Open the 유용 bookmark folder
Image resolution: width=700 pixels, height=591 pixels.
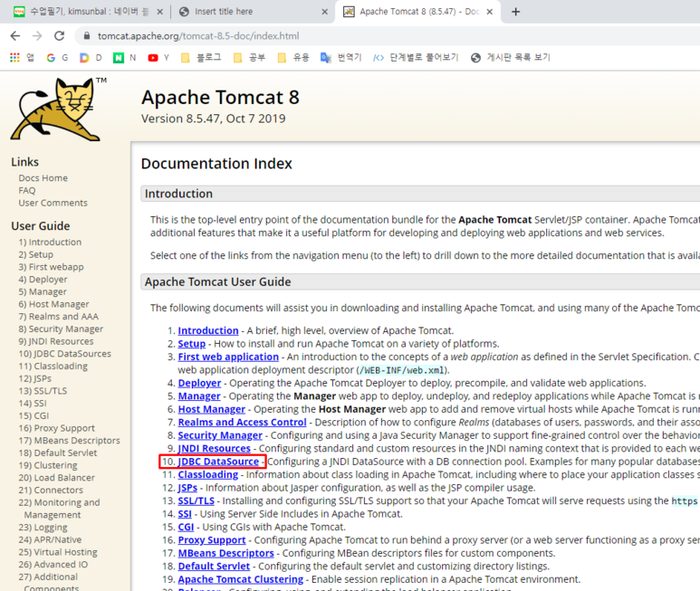coord(293,58)
